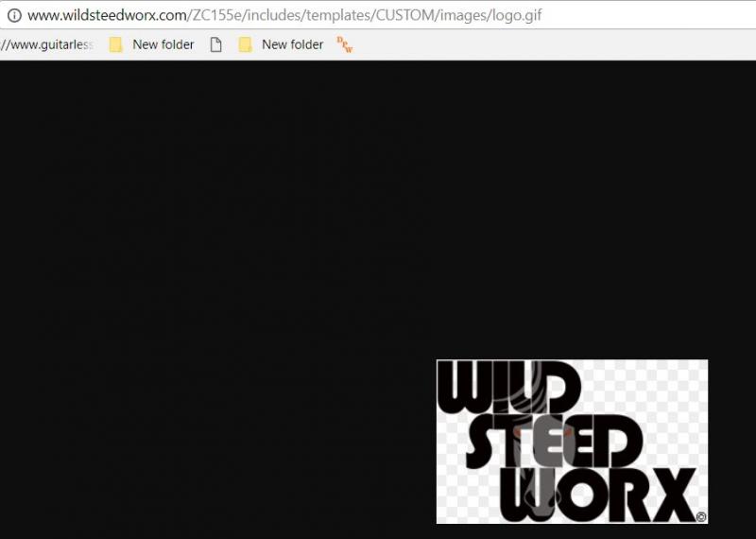
Task: Open the second New folder bookmark folder
Action: click(x=281, y=44)
